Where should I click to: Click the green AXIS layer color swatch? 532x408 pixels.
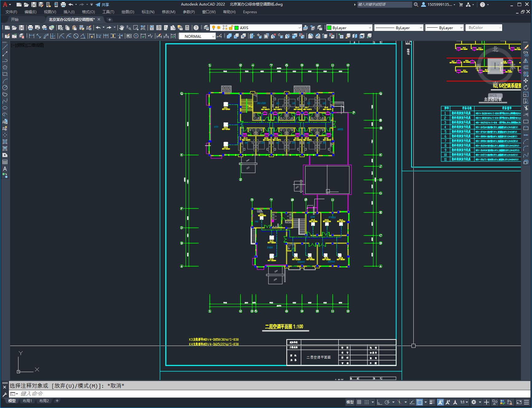point(237,28)
